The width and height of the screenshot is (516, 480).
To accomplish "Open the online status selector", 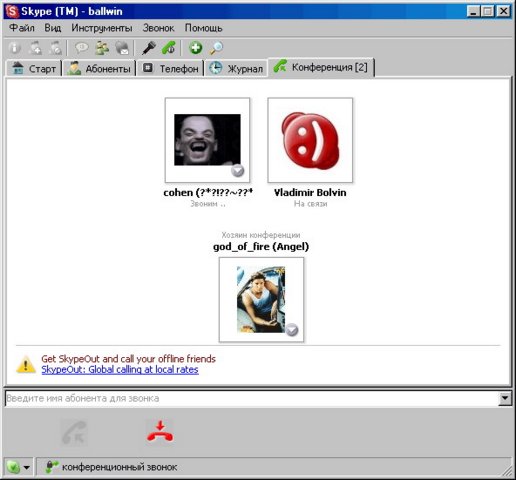I will (18, 467).
